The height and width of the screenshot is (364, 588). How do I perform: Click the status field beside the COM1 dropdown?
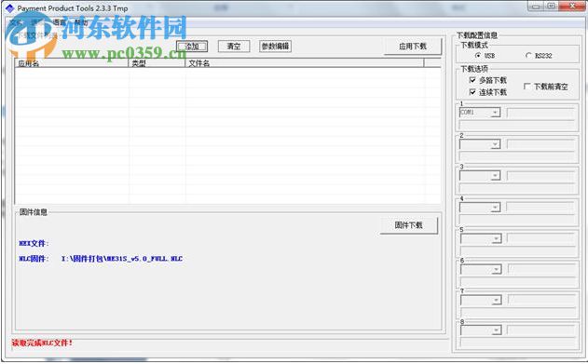540,113
